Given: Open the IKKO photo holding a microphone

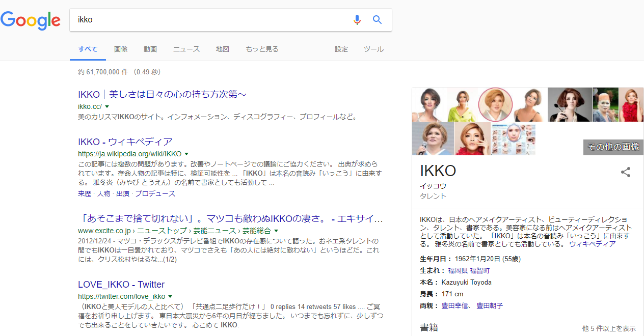Looking at the screenshot, I should click(433, 139).
